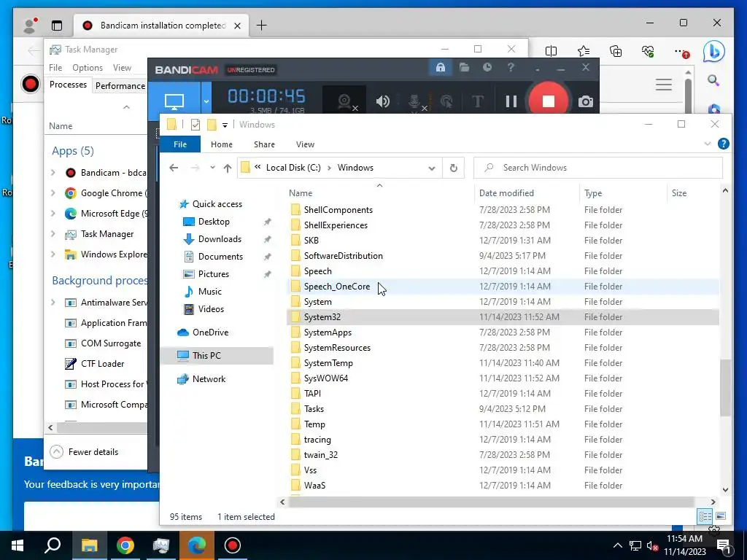Click the Bandicam lock icon
The image size is (747, 560).
click(x=440, y=68)
